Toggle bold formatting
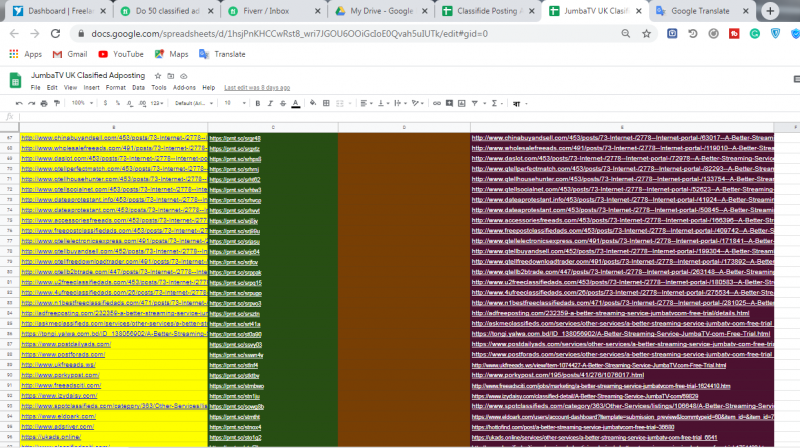 [258, 104]
